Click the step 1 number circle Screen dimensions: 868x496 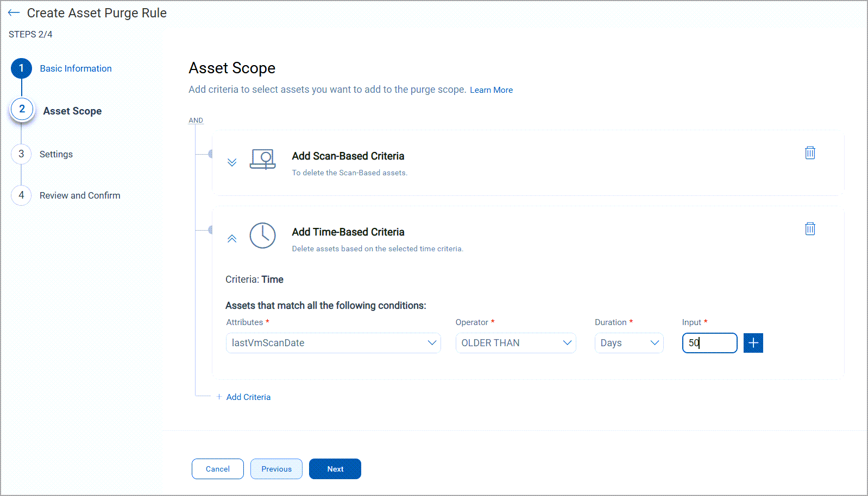point(21,68)
